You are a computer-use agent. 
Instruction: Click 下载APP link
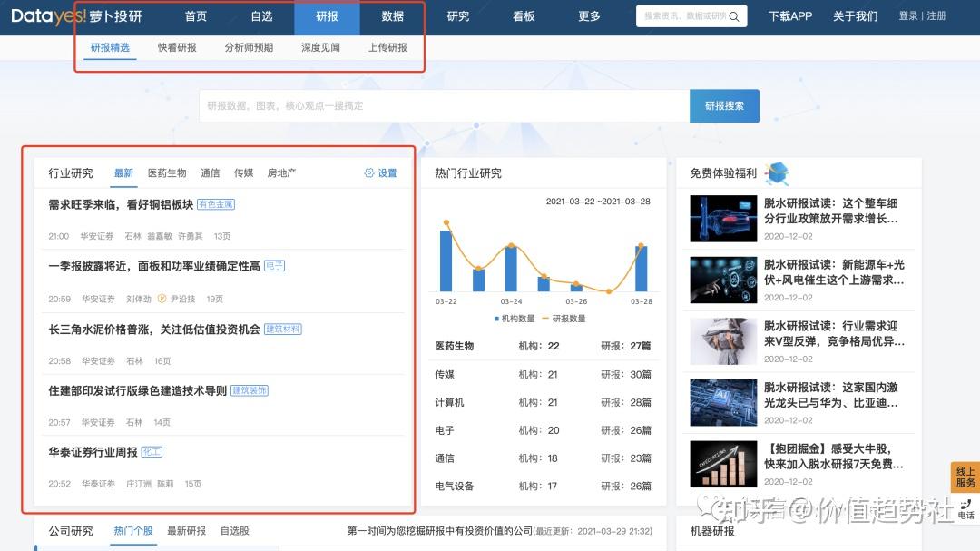790,16
